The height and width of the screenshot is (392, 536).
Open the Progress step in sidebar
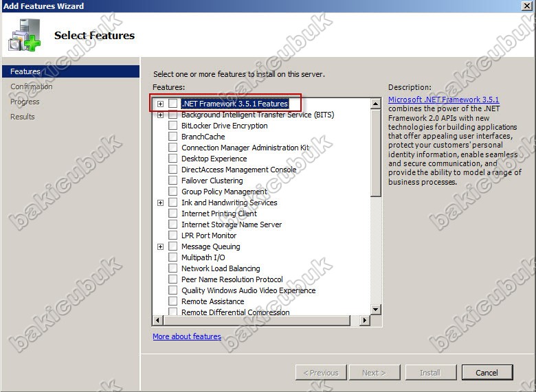pos(25,102)
